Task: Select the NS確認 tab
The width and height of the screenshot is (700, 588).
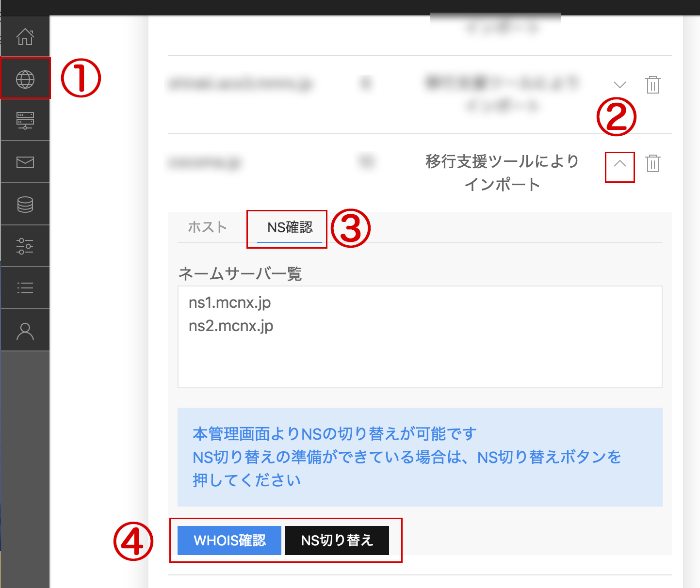Action: point(290,227)
